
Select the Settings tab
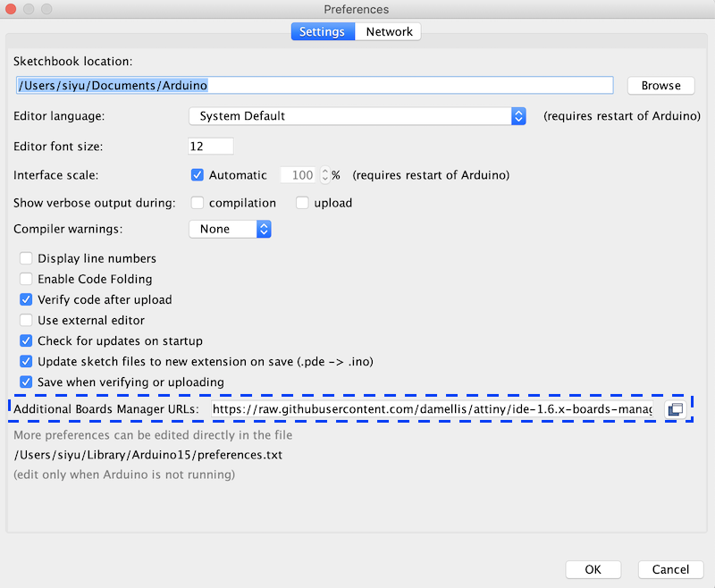tap(323, 32)
